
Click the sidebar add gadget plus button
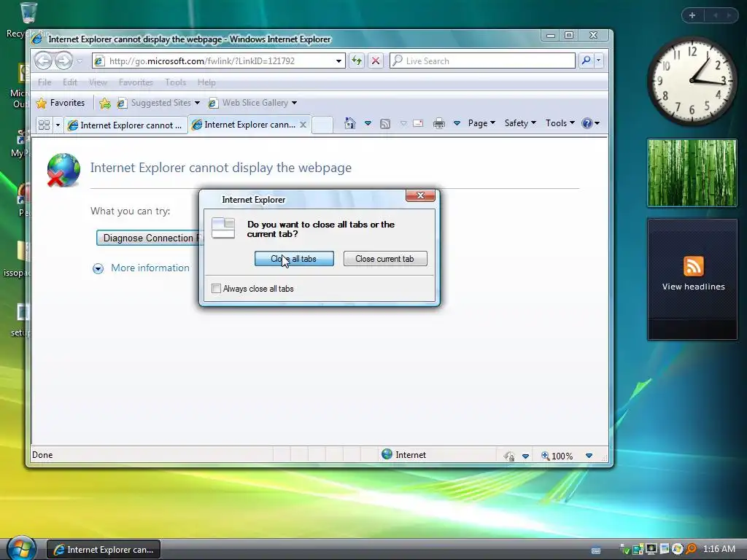tap(692, 15)
